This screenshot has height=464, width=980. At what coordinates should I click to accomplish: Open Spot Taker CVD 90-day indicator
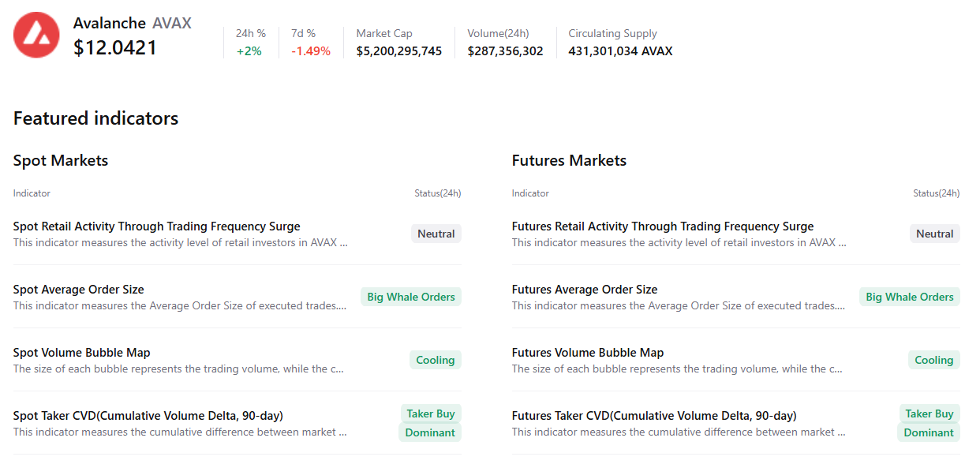148,416
